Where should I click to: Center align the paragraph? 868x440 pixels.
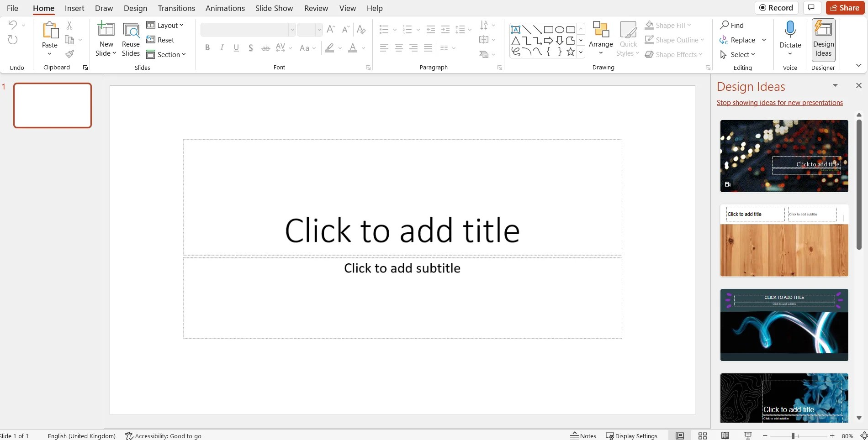tap(398, 47)
